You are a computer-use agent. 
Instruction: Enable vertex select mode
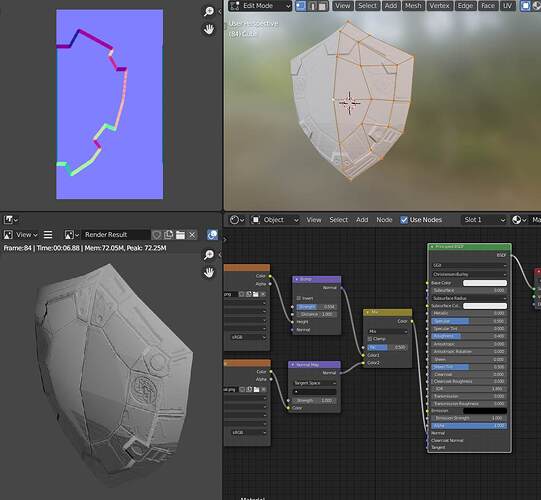301,6
